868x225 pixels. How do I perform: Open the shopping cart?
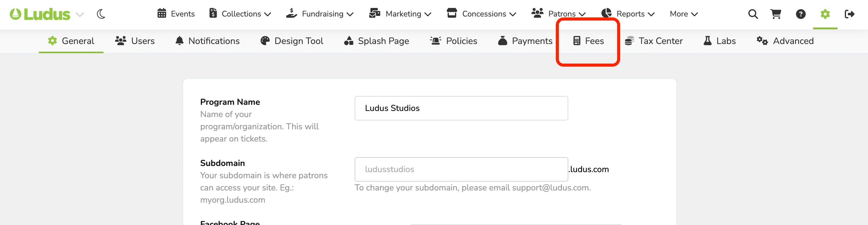point(776,14)
